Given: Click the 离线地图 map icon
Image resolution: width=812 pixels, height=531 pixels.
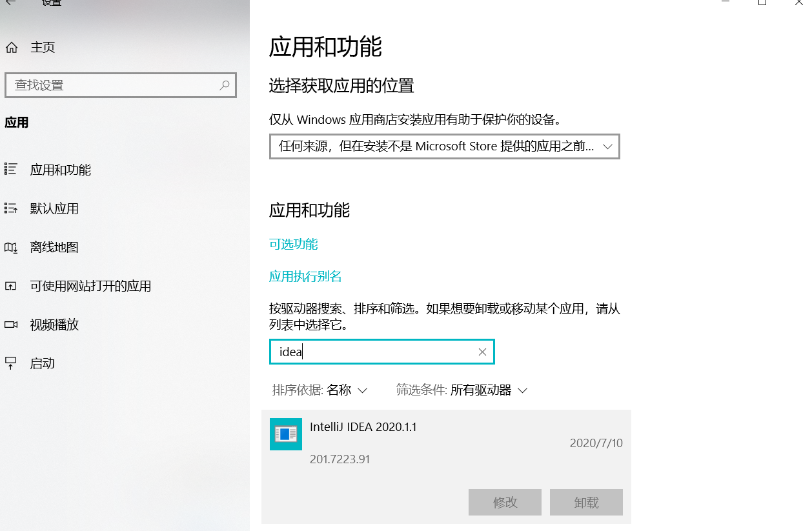Looking at the screenshot, I should 10,247.
